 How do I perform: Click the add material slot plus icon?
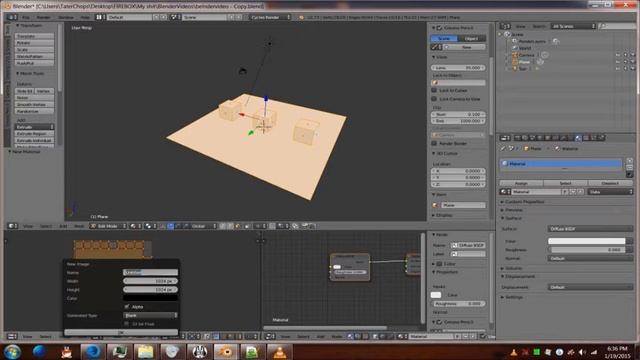click(x=629, y=161)
